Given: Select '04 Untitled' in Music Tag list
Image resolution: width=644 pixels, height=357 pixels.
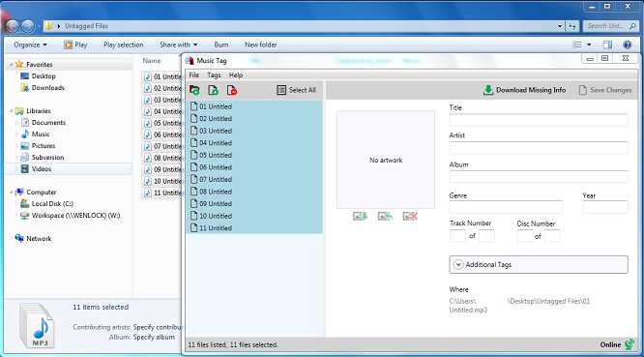Looking at the screenshot, I should point(254,143).
